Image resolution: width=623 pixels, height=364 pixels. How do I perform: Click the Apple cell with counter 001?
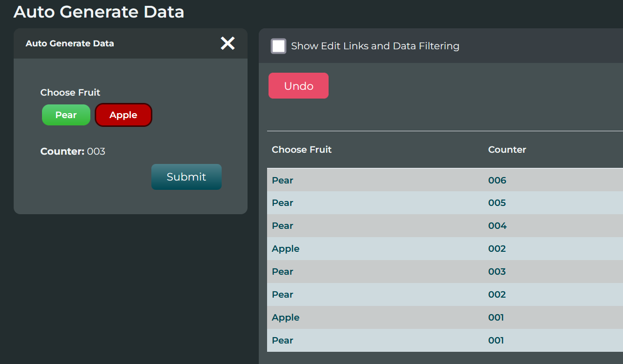[286, 318]
